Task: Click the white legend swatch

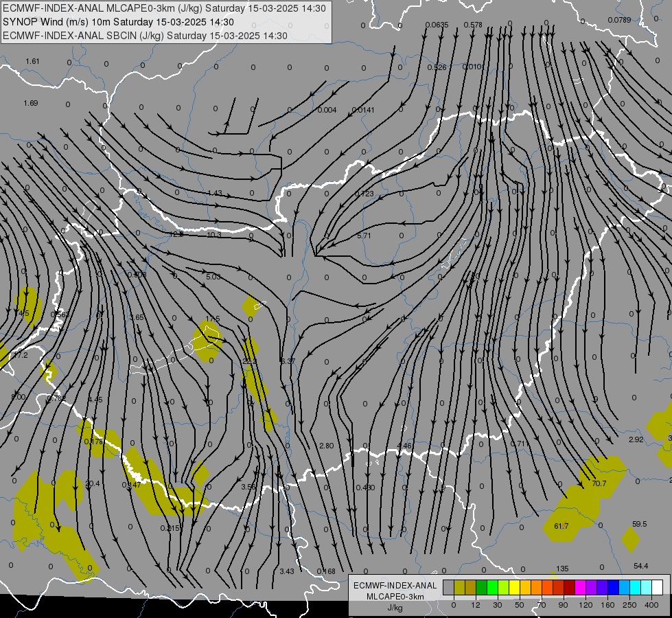Action: tap(658, 588)
